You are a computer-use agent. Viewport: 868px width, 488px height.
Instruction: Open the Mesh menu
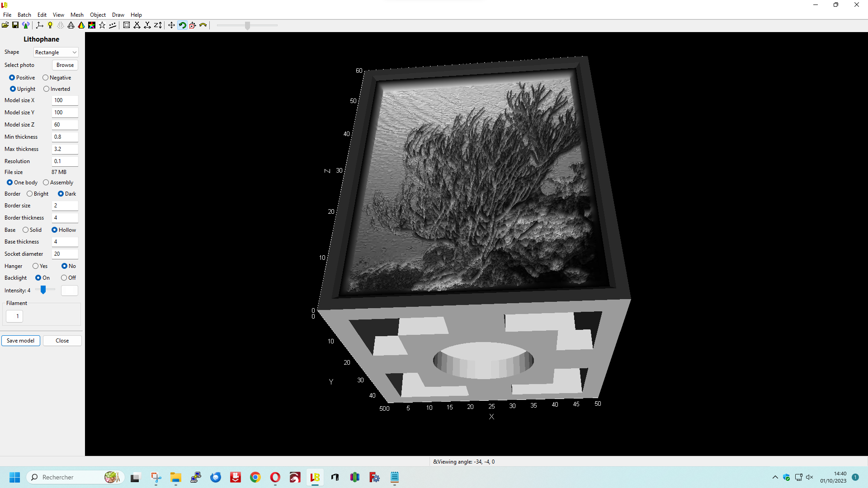click(77, 14)
